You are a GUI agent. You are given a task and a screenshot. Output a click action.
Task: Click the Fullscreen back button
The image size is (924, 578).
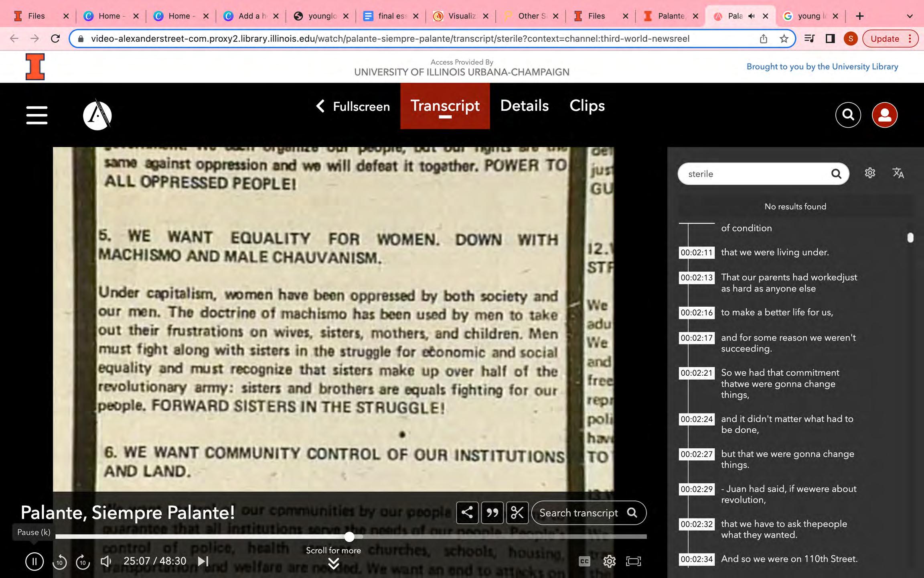click(353, 106)
